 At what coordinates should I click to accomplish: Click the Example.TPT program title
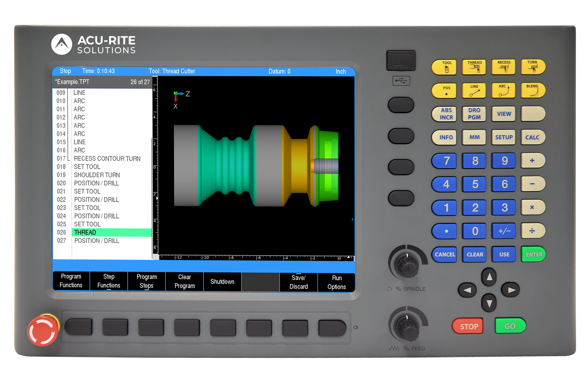point(72,82)
